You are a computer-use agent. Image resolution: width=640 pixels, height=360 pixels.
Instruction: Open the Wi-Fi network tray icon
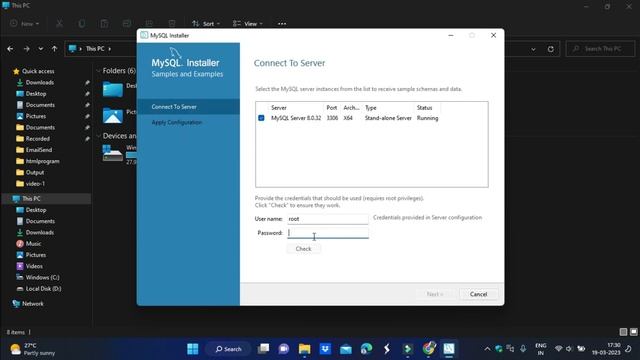558,349
